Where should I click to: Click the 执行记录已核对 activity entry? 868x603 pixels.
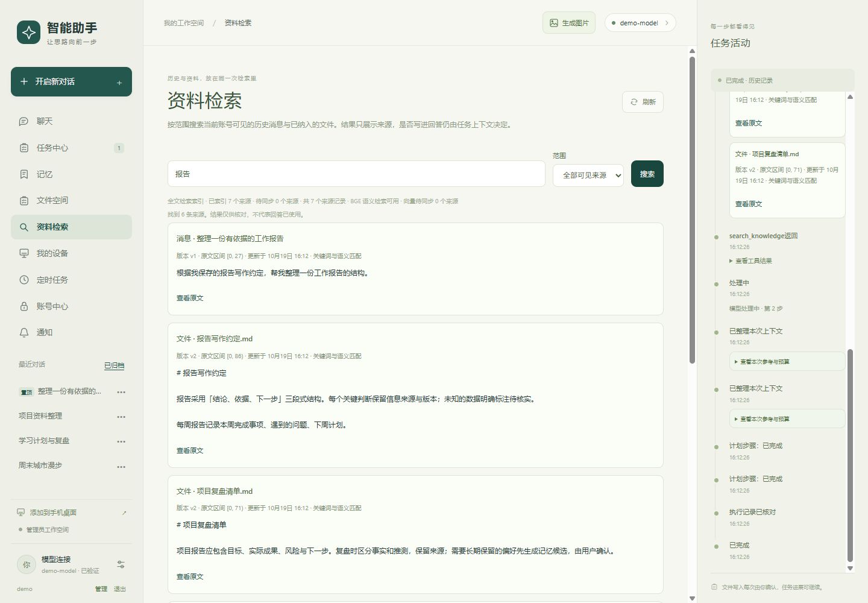752,512
